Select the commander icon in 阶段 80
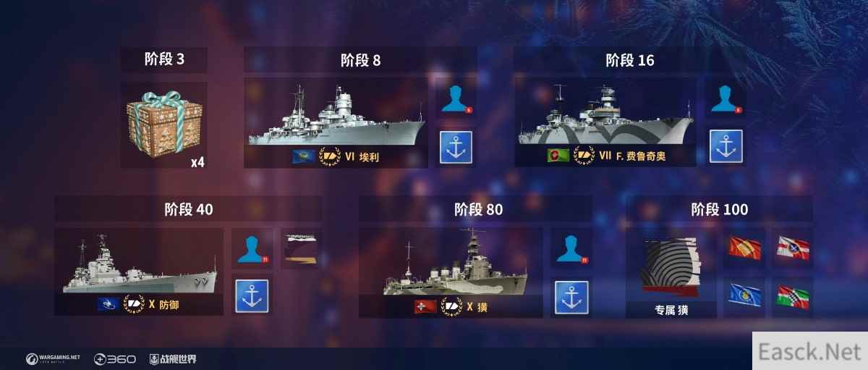This screenshot has width=868, height=370. (x=571, y=248)
